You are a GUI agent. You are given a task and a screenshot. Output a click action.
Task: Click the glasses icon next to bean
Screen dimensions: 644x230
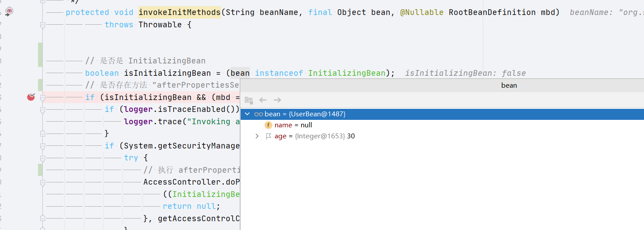[259, 114]
